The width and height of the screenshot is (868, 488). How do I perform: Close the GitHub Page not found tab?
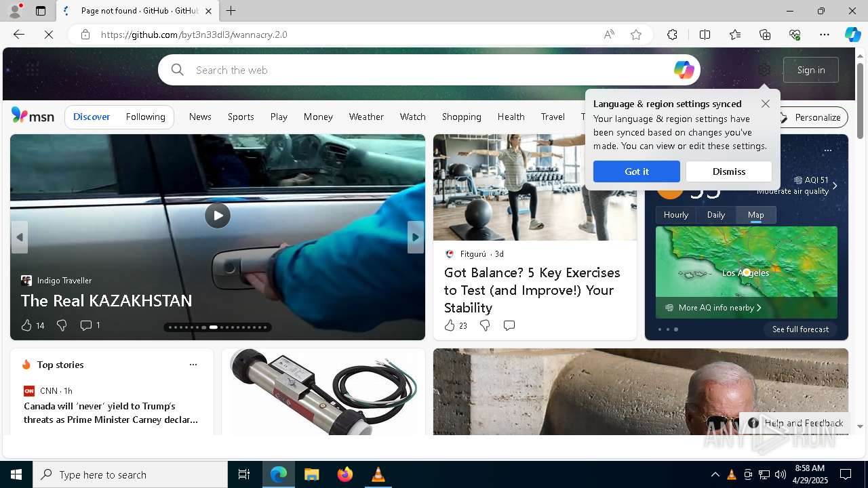coord(209,11)
